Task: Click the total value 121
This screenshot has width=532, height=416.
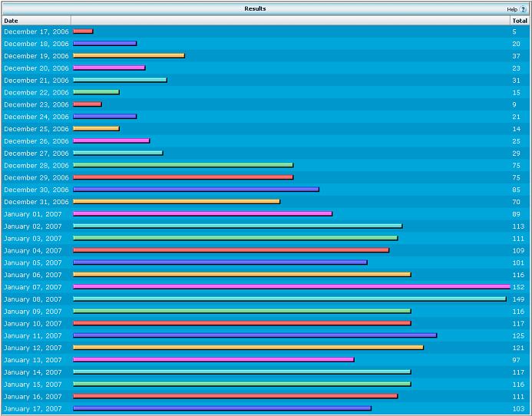Action: [518, 348]
